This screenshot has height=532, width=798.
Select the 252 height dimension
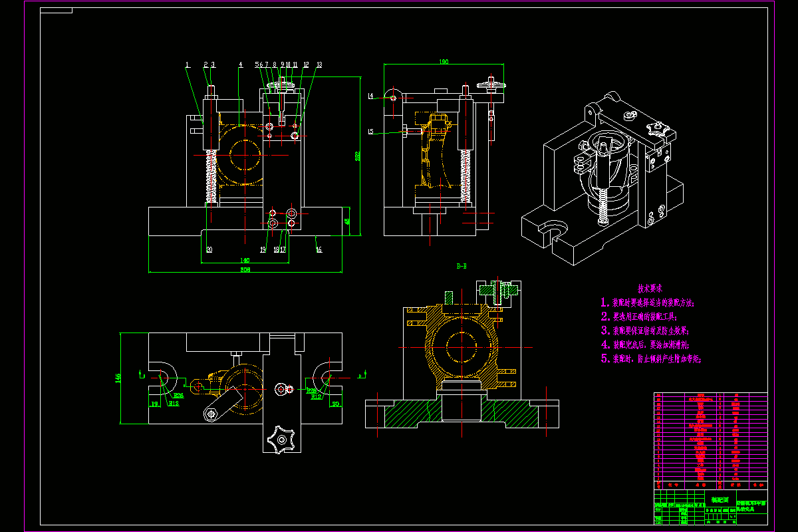click(x=357, y=156)
